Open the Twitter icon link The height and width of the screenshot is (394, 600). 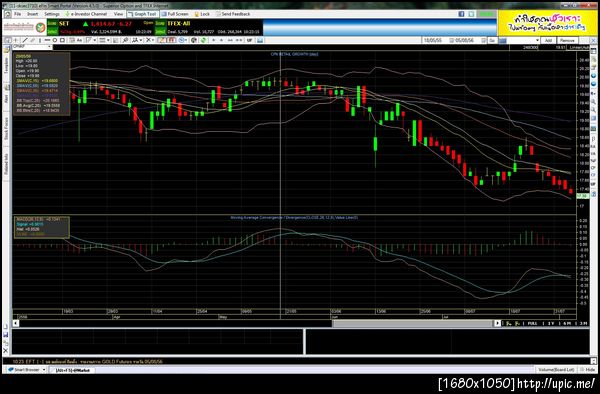pyautogui.click(x=471, y=14)
